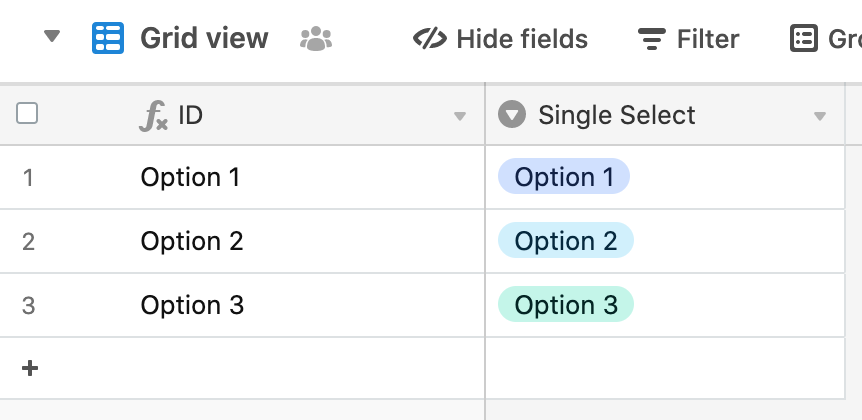Click the Single Select field type icon
This screenshot has width=862, height=420.
(x=512, y=114)
